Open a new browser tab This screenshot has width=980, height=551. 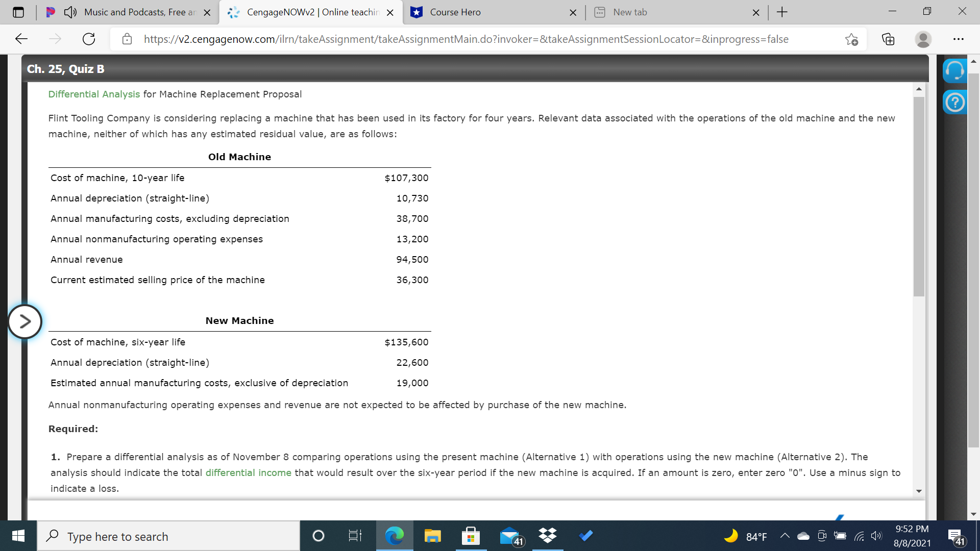(782, 12)
